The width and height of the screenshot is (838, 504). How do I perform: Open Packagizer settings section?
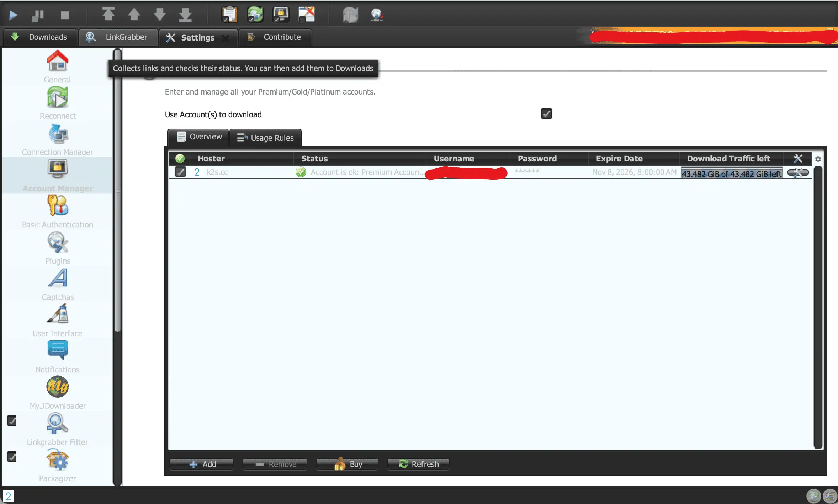tap(57, 466)
